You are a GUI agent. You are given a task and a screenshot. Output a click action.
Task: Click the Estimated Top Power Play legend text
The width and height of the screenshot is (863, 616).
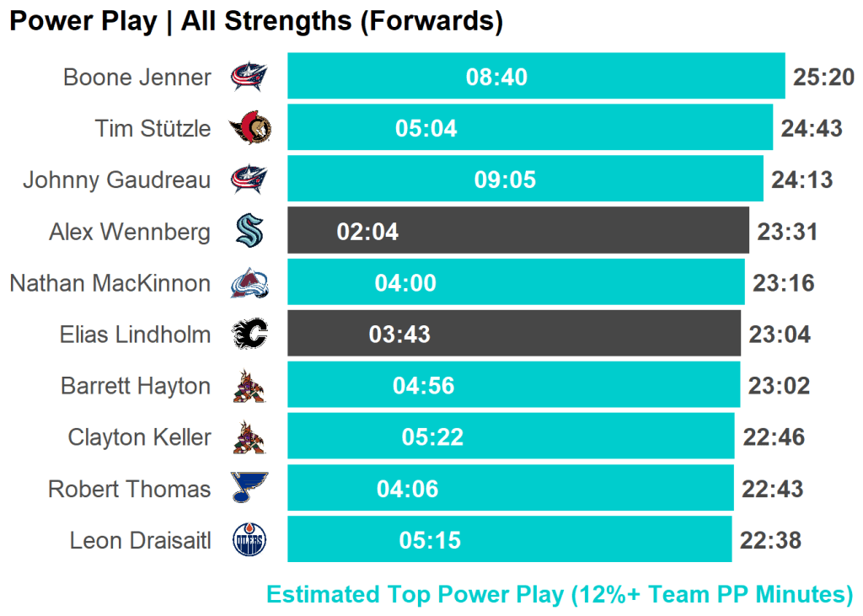560,595
